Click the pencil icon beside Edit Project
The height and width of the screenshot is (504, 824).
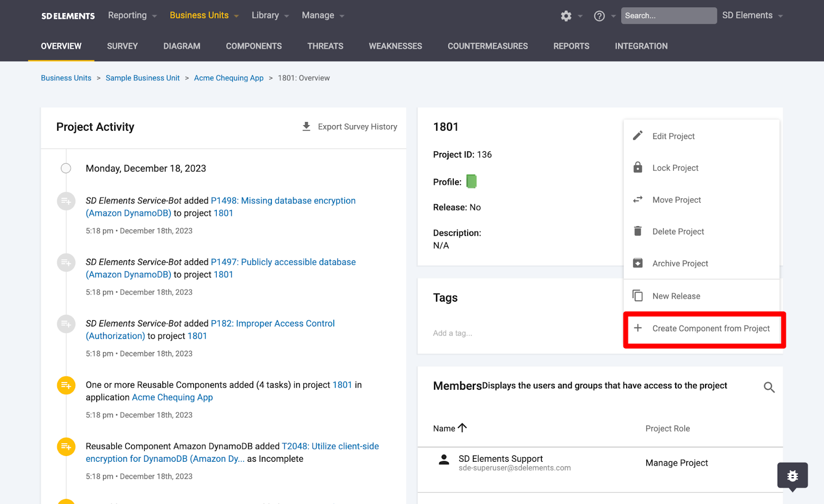click(638, 135)
